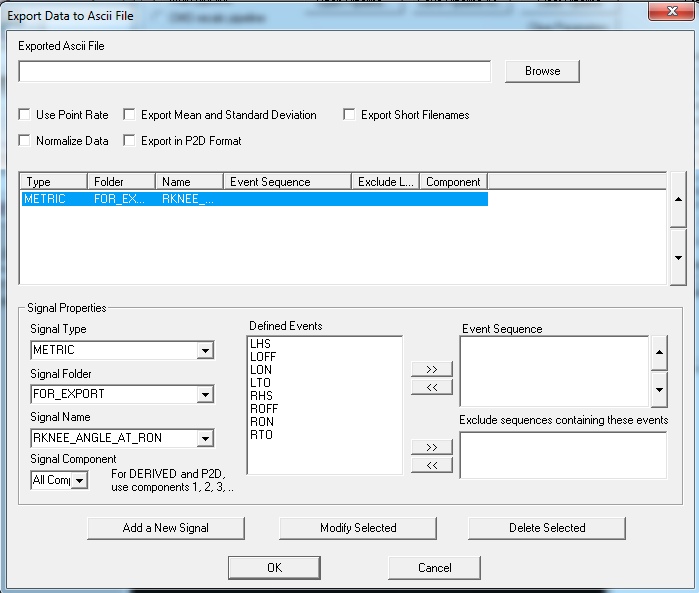Click the exclude sequences events list box
This screenshot has height=593, width=699.
click(563, 455)
